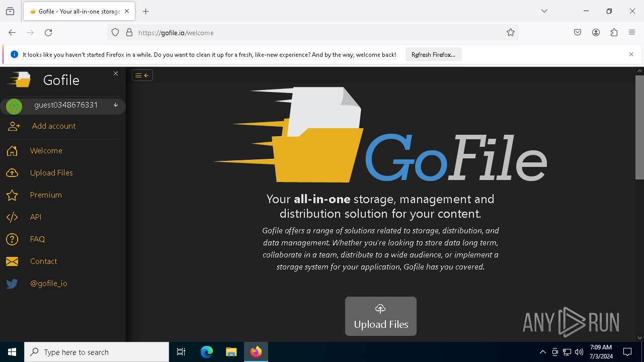Open the Extensions puzzle icon
The image size is (644, 362).
pos(614,33)
